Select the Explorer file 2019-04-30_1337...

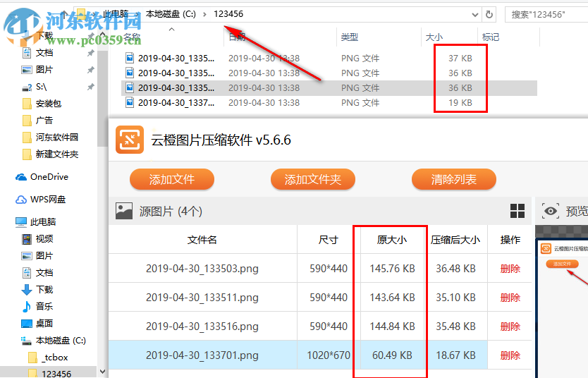tap(329, 102)
